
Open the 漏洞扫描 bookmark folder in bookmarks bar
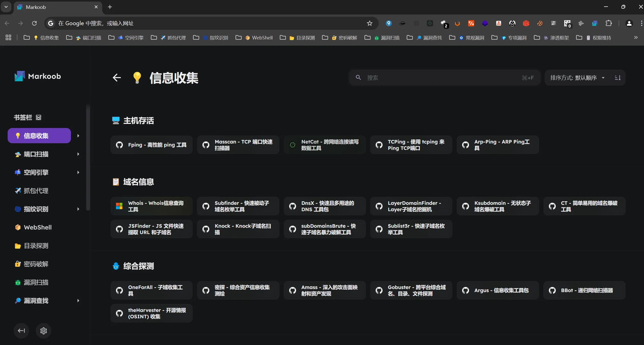pyautogui.click(x=382, y=38)
